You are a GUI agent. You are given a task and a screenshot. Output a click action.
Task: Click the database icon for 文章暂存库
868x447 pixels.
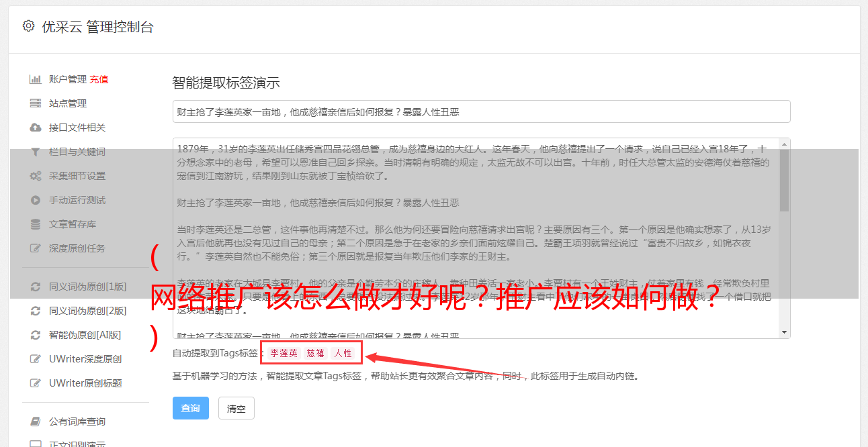point(36,224)
